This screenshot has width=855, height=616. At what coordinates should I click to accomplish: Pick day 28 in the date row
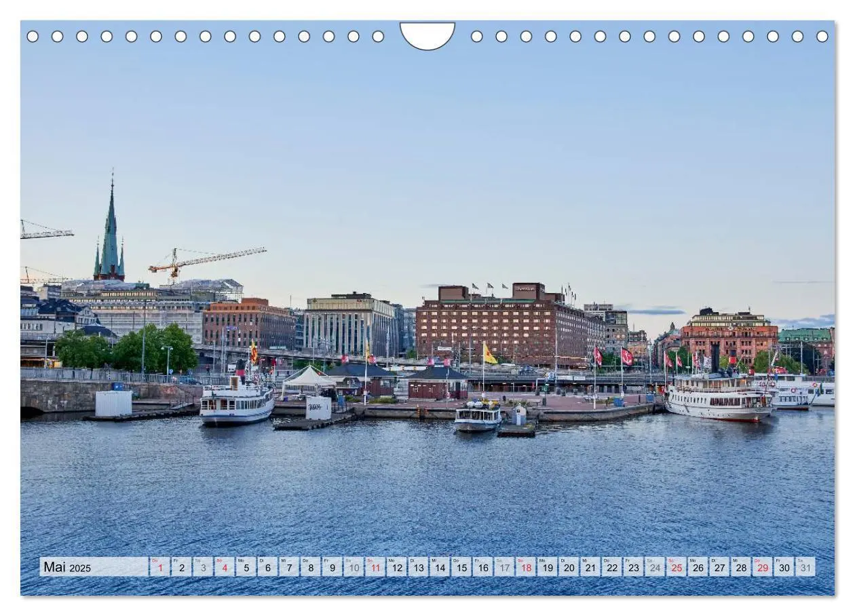coord(741,567)
